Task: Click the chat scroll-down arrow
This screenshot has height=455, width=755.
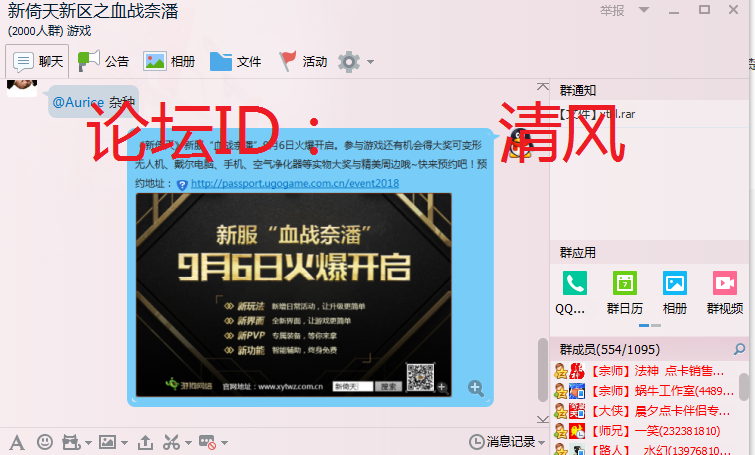Action: click(543, 419)
